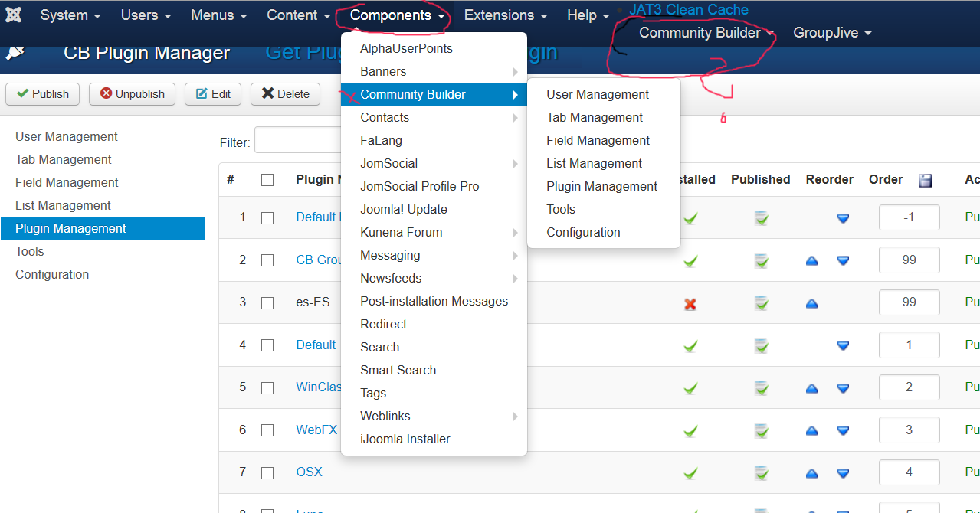Check the select-all checkbox in table header
The height and width of the screenshot is (513, 980).
pos(267,180)
